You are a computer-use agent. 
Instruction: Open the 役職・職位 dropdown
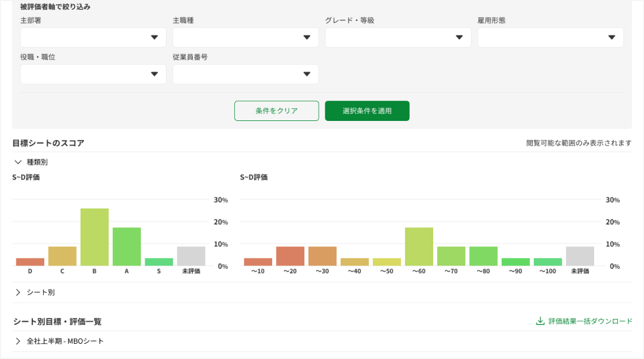pyautogui.click(x=93, y=74)
